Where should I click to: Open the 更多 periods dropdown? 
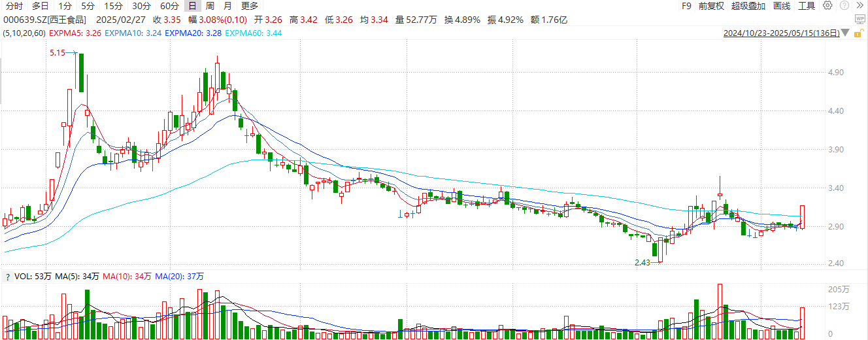[250, 6]
